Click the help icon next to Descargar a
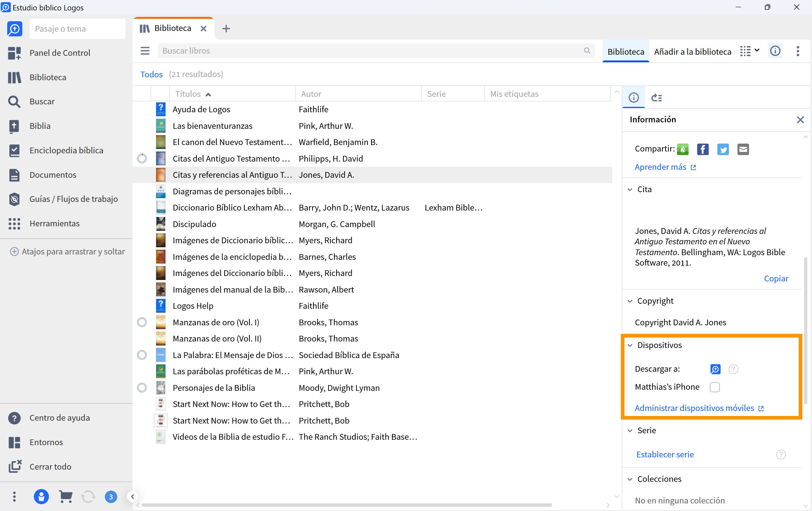Screen dimensions: 812x511 coord(734,369)
